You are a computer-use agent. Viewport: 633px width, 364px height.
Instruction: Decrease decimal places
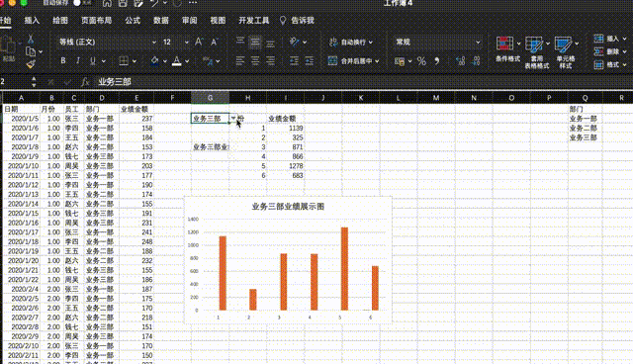(x=476, y=61)
